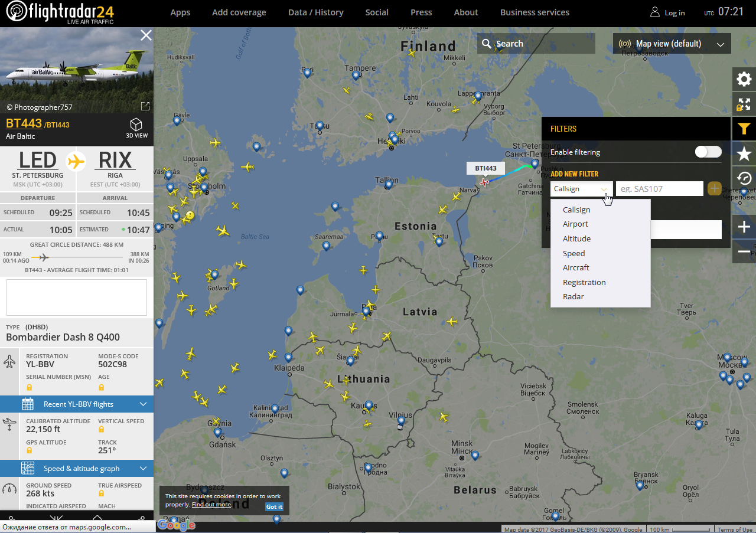This screenshot has height=533, width=756.
Task: Click the Klaipeda airport marker
Action: (x=288, y=357)
